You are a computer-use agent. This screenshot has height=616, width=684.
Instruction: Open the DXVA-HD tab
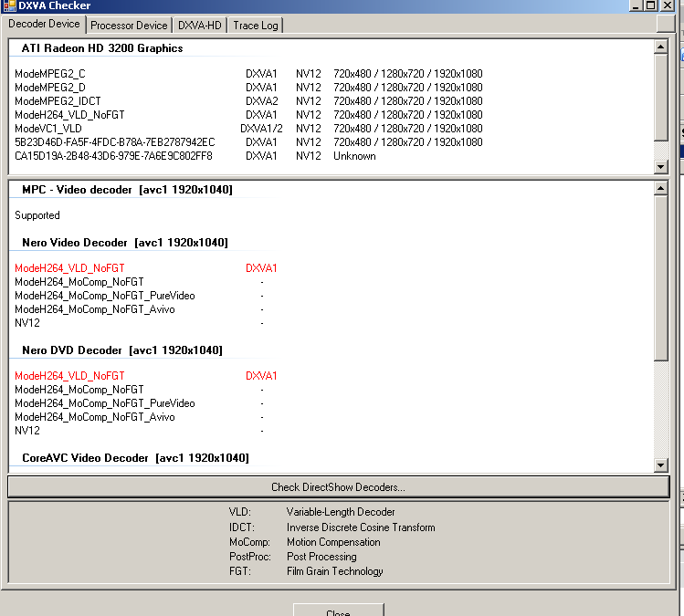(x=200, y=26)
